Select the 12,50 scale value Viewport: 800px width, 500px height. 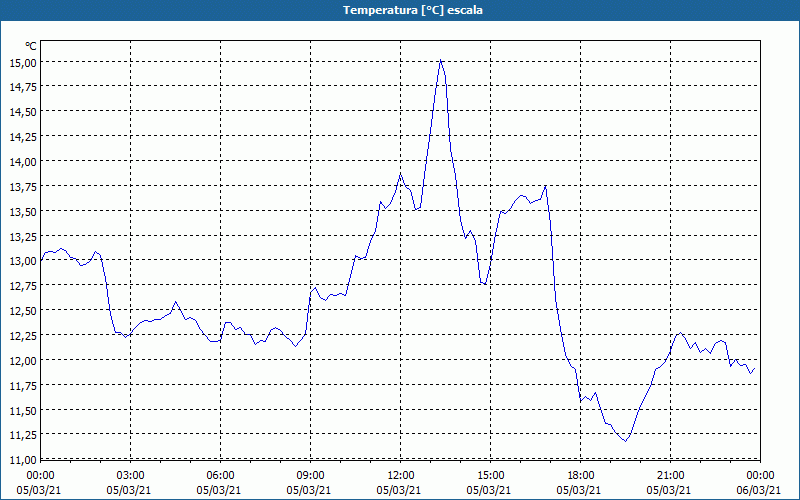coord(22,311)
